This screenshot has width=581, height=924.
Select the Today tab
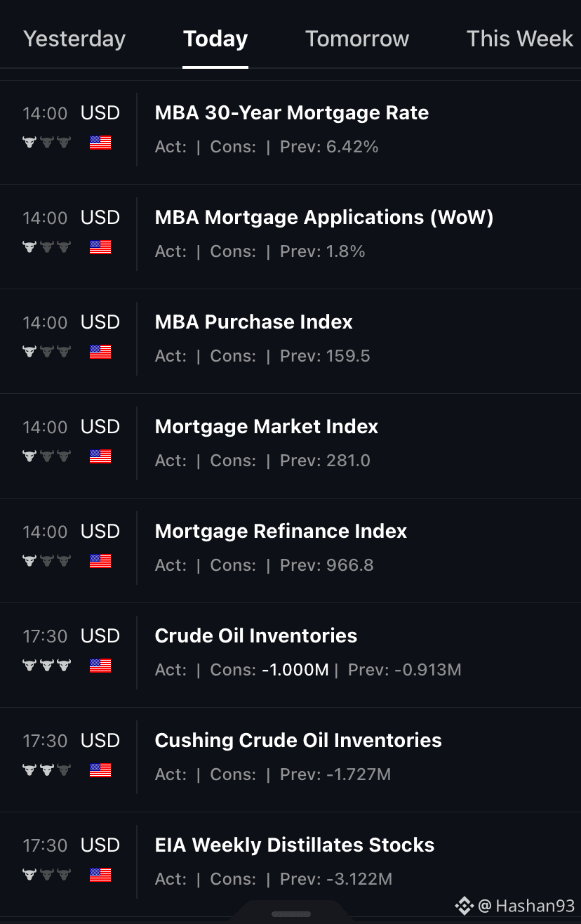tap(215, 39)
